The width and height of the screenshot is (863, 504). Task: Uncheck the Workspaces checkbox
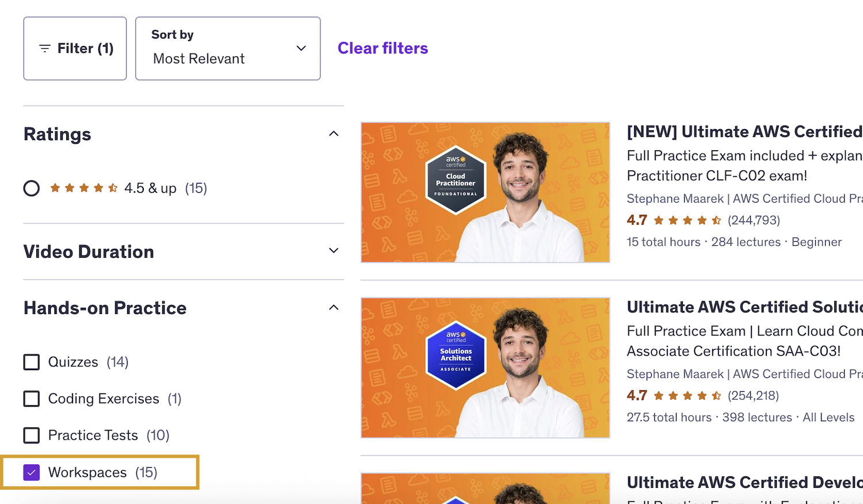32,472
